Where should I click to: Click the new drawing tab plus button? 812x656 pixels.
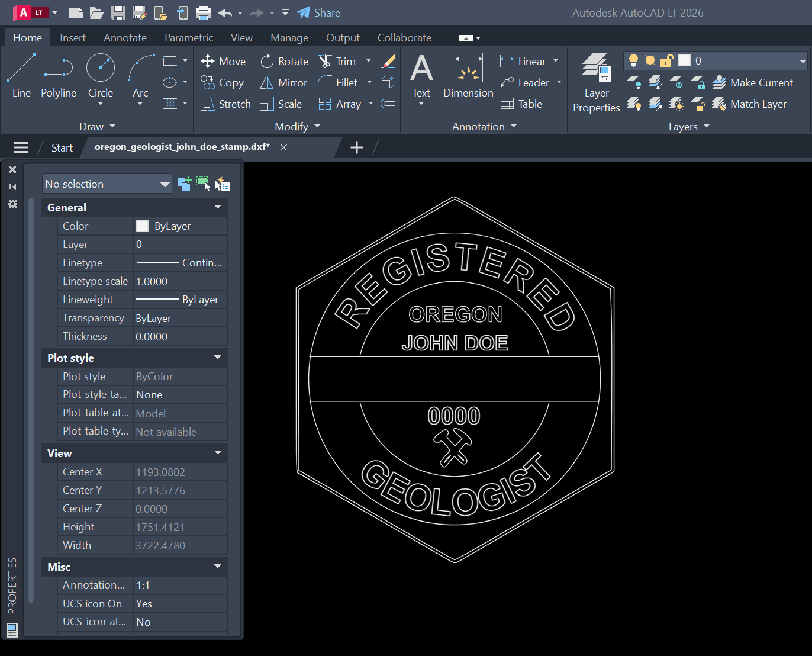pyautogui.click(x=357, y=147)
